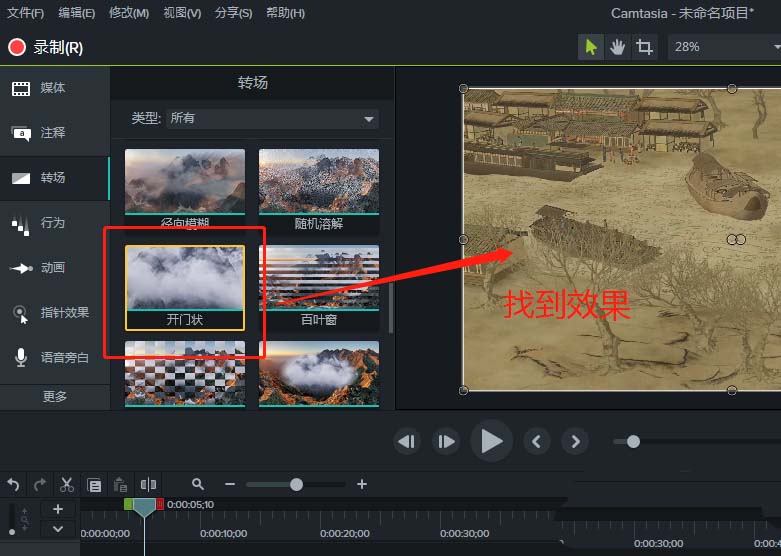The image size is (781, 556).
Task: Zoom out timeline with minus button
Action: click(x=230, y=484)
